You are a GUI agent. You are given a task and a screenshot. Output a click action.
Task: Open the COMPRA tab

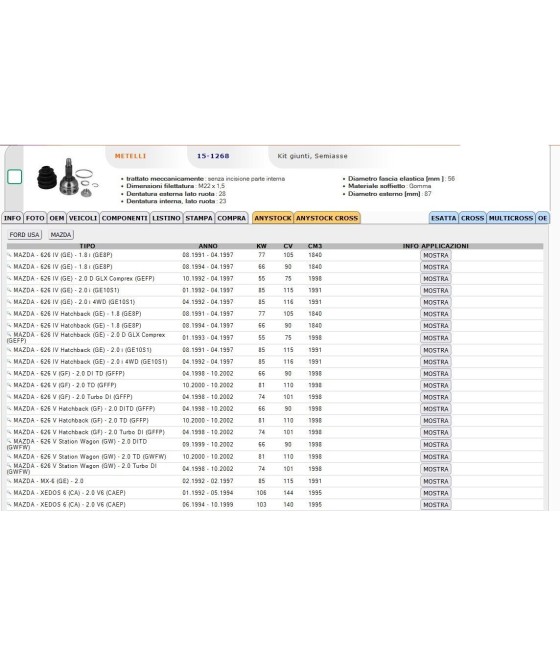coord(232,218)
